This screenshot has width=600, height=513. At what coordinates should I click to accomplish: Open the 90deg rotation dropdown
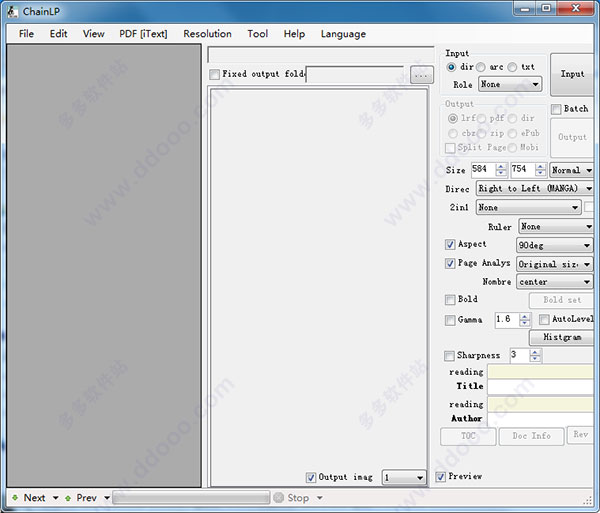point(554,245)
